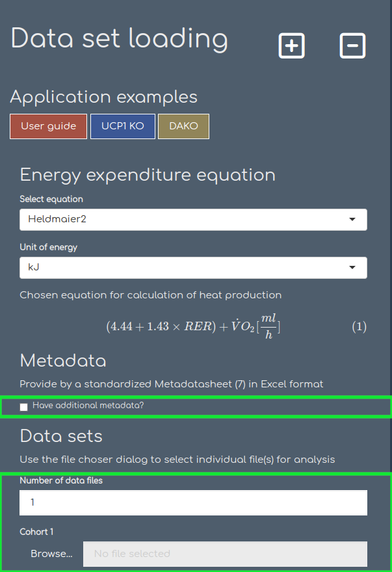Image resolution: width=392 pixels, height=572 pixels.
Task: Load the UCP1 KO example data
Action: pyautogui.click(x=123, y=126)
